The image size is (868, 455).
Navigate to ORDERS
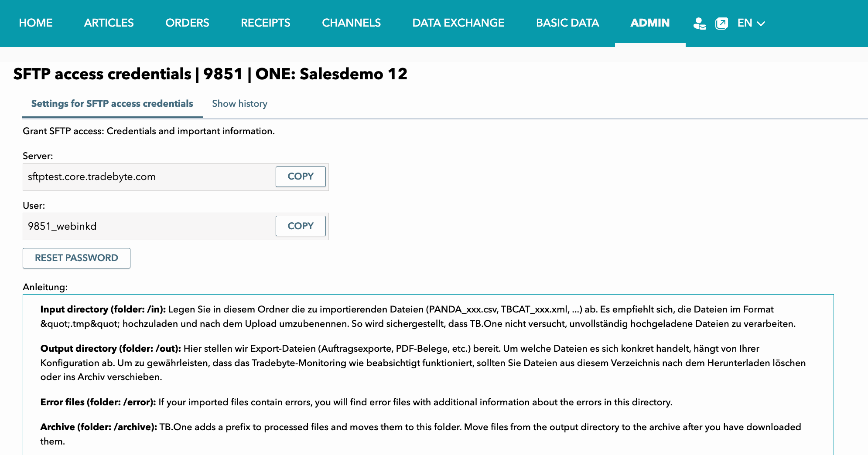point(187,23)
